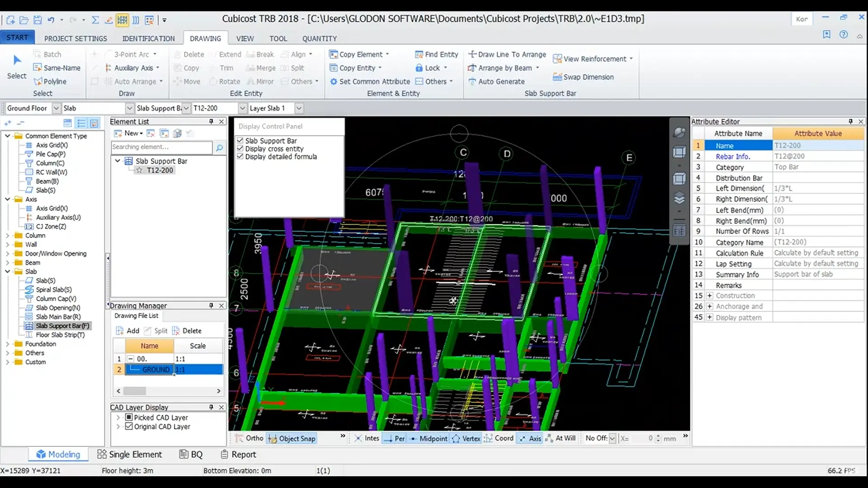Screen dimensions: 868x488
Task: Enable Picked CAD Layer checkbox
Action: click(x=129, y=418)
